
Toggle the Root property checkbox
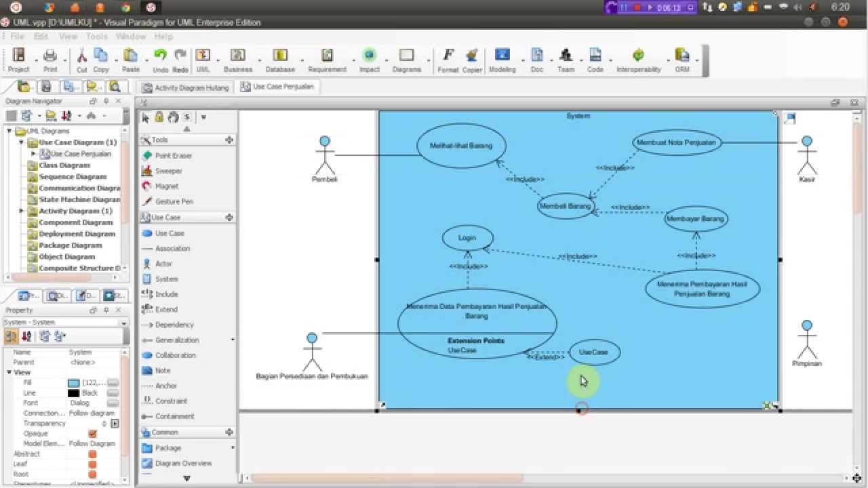click(x=93, y=474)
